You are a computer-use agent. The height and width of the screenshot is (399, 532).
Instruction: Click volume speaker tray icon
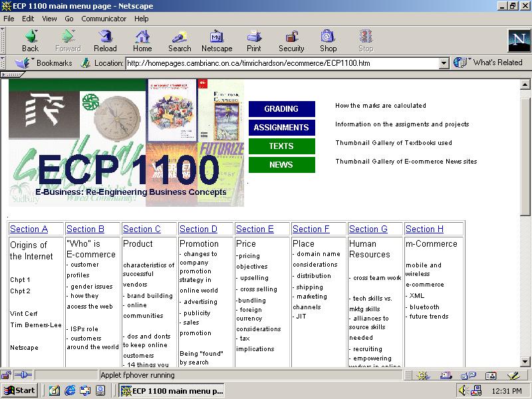(x=463, y=390)
